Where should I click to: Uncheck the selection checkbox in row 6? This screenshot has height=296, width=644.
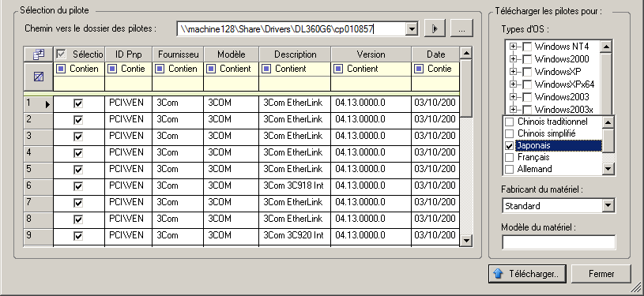78,186
